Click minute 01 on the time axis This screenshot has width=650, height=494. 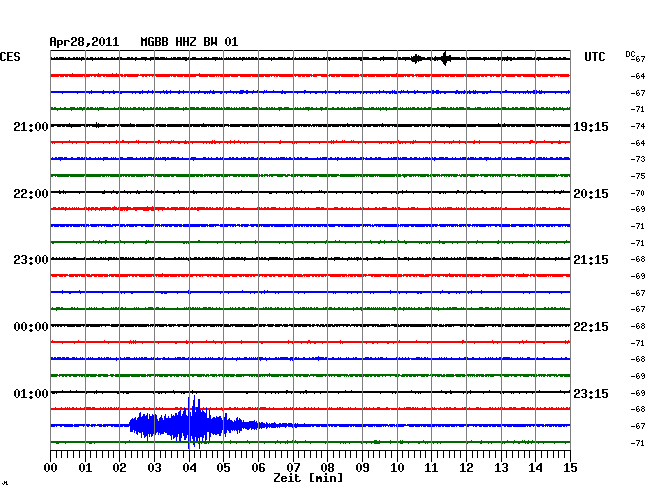[85, 468]
